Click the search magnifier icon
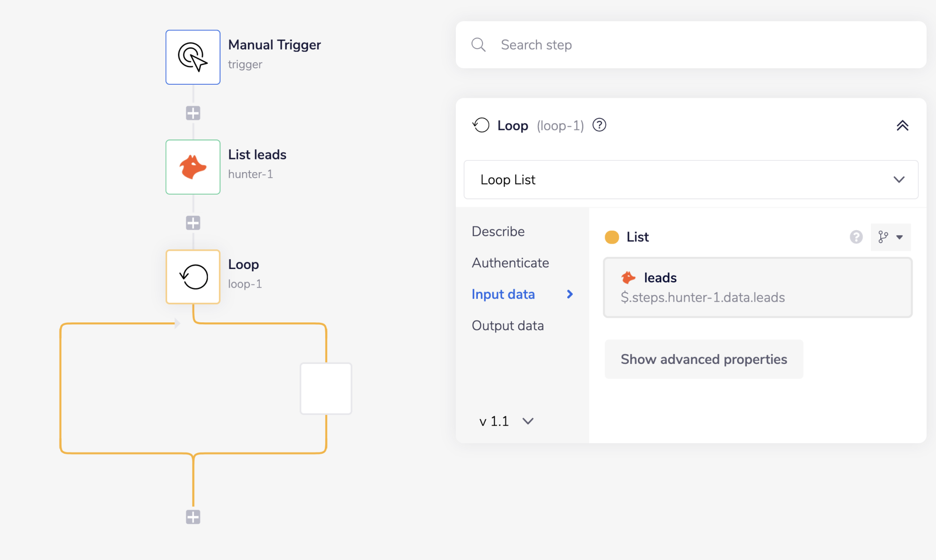 coord(478,45)
